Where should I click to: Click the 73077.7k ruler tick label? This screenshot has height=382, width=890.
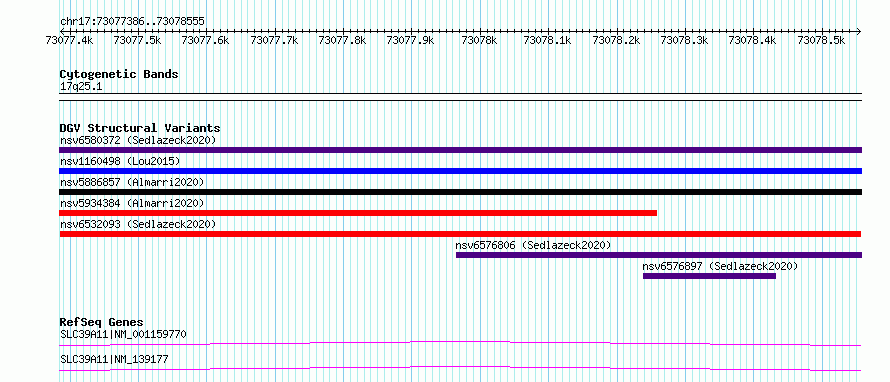[x=274, y=40]
